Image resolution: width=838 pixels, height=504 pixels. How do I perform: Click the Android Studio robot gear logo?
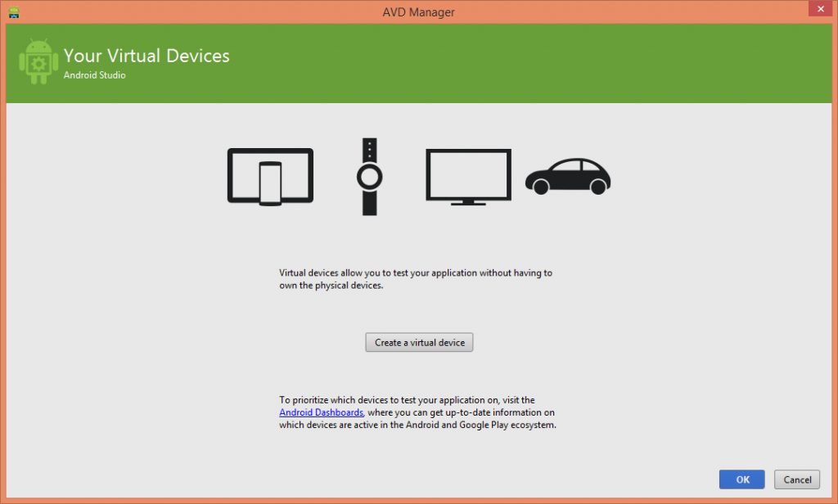tap(38, 62)
